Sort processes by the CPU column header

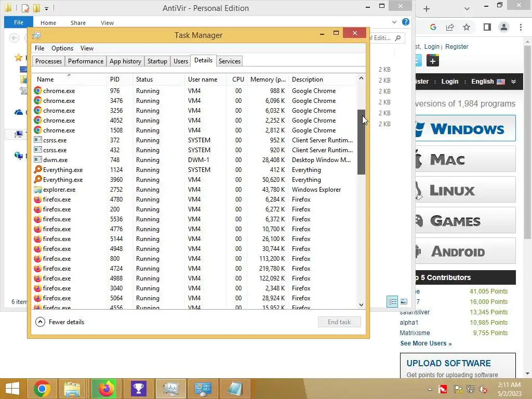pyautogui.click(x=238, y=79)
